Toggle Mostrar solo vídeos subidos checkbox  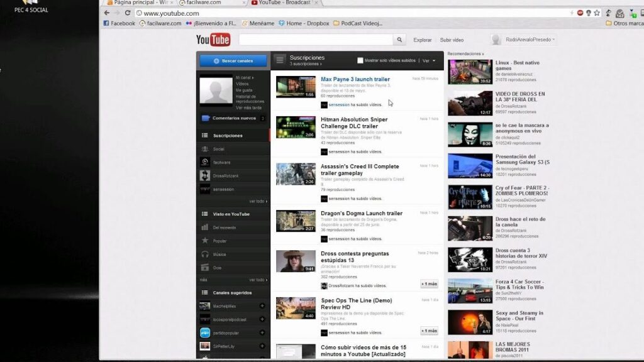[x=360, y=60]
